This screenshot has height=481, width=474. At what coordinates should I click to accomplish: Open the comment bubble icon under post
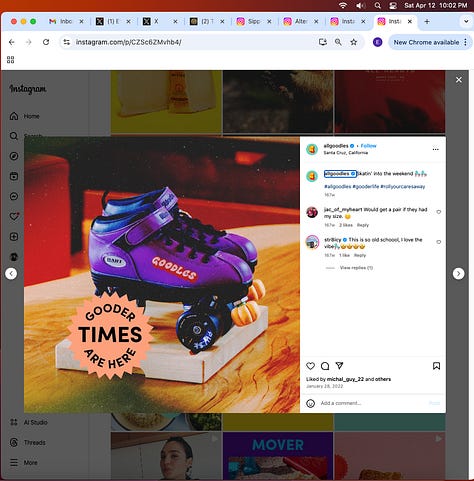tap(325, 366)
